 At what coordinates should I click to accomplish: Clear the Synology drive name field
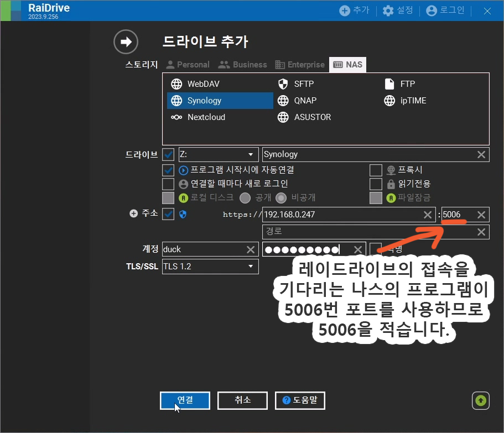[x=481, y=154]
